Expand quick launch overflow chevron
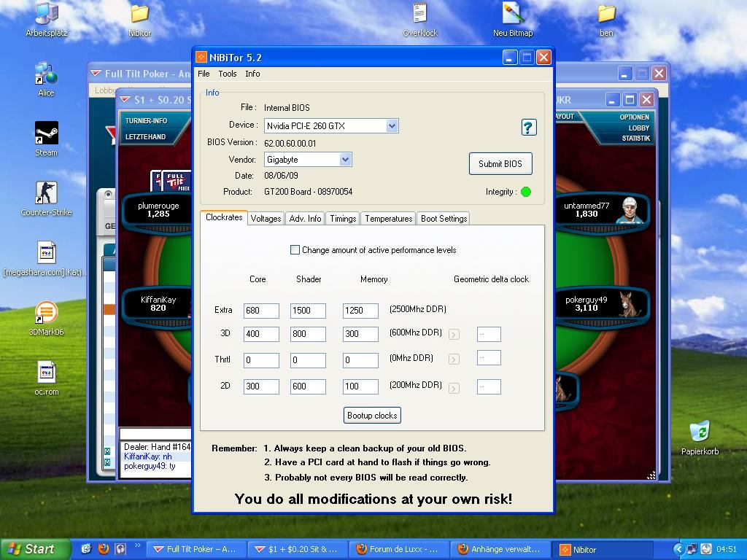Screen dimensions: 747x560 [138, 545]
